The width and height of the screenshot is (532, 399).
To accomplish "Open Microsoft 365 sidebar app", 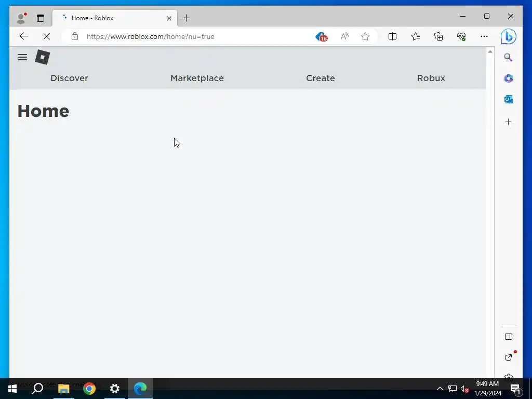I will (508, 78).
